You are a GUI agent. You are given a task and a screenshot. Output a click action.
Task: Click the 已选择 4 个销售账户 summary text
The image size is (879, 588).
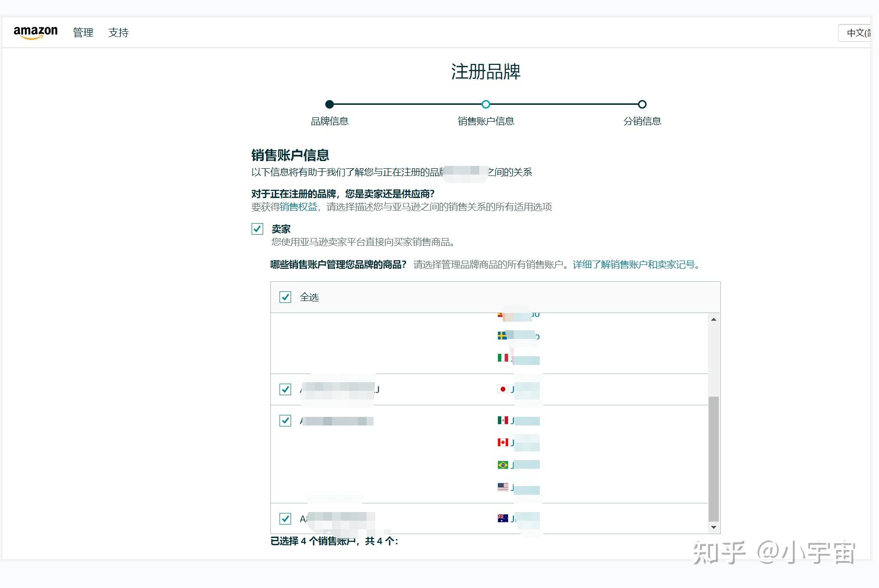334,541
